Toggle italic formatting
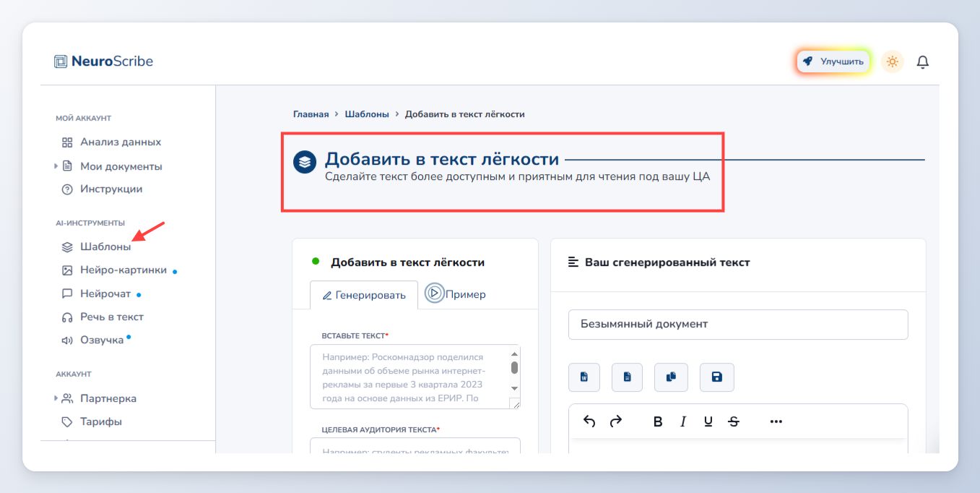Screen dimensions: 980x493 [683, 421]
